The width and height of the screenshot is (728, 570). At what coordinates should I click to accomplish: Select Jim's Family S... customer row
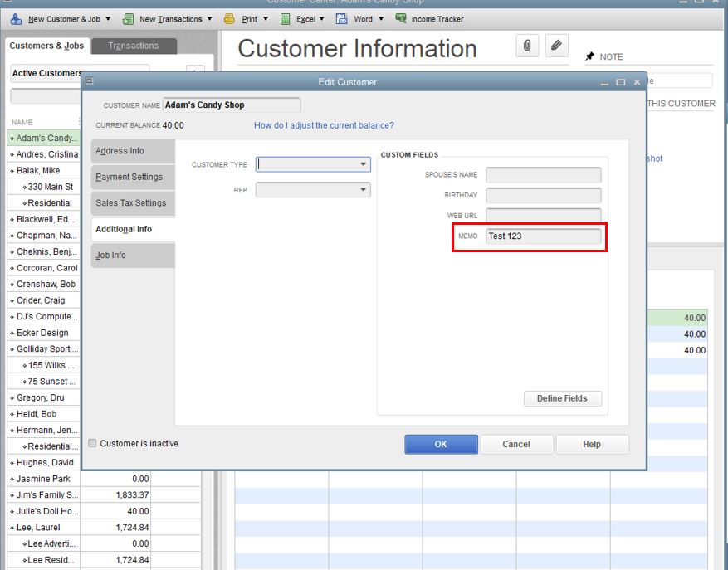(x=44, y=494)
